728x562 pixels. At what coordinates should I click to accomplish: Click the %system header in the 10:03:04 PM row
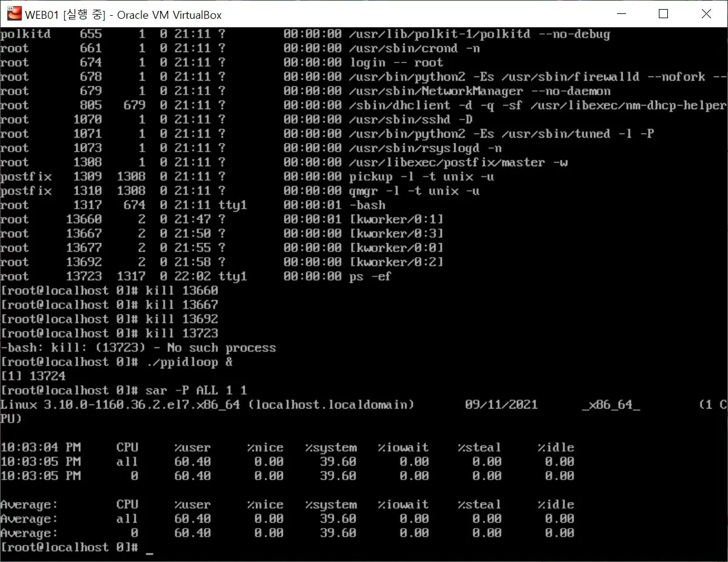(x=331, y=447)
